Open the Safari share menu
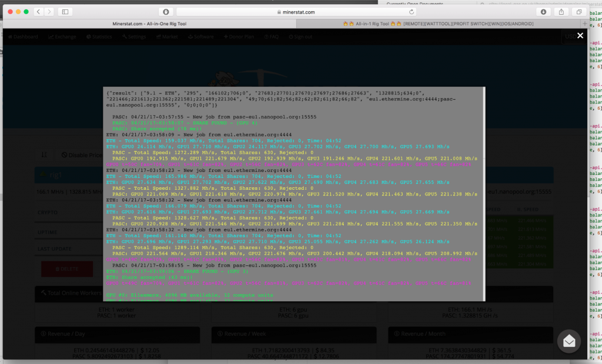The height and width of the screenshot is (364, 602). pos(561,12)
